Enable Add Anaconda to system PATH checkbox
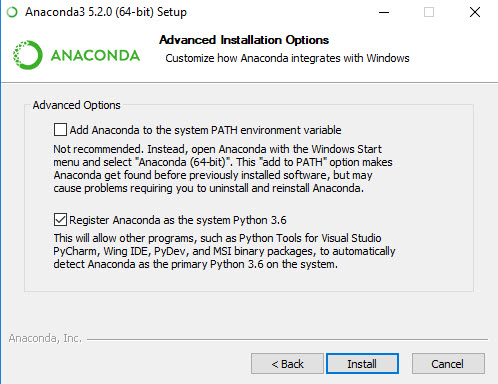Image resolution: width=498 pixels, height=384 pixels. tap(60, 130)
